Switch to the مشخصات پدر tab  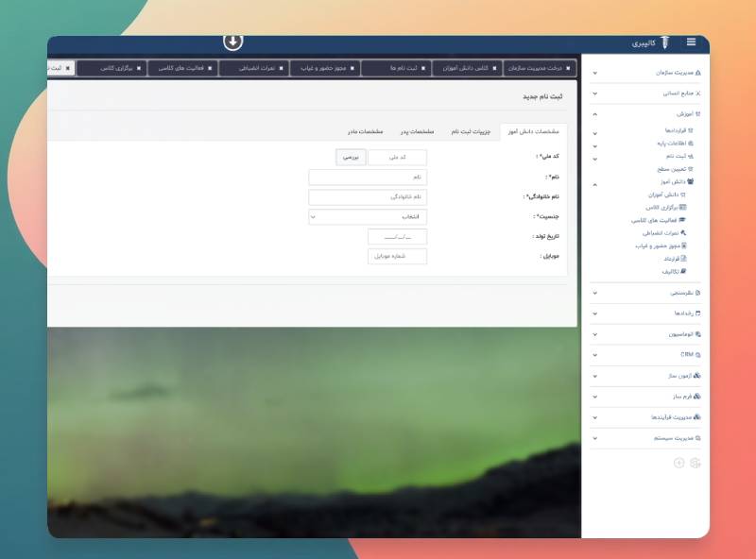417,131
